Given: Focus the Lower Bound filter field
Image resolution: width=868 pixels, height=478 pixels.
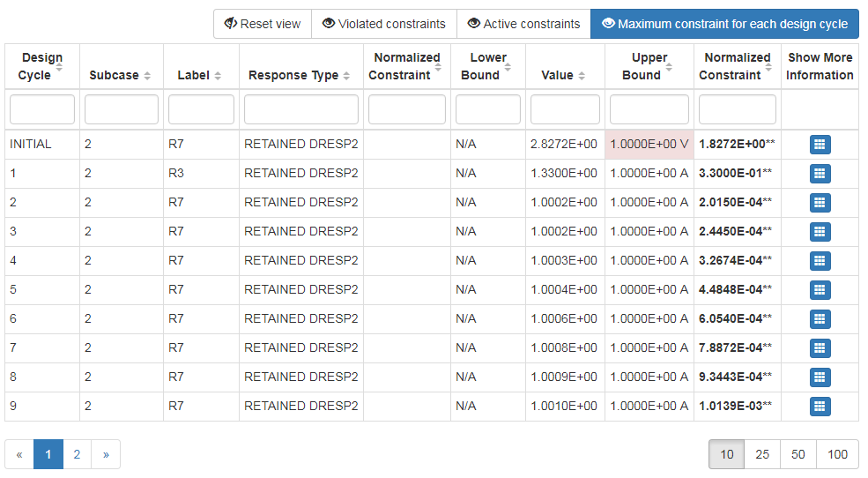Looking at the screenshot, I should pyautogui.click(x=487, y=109).
